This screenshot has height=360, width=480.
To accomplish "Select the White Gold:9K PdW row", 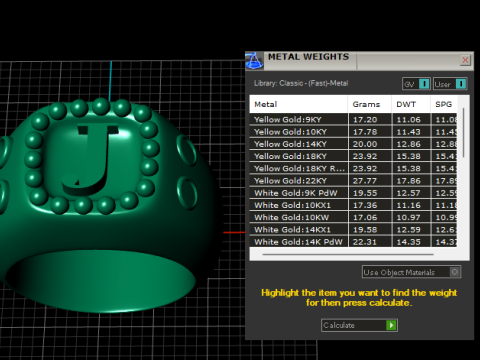I will (353, 193).
